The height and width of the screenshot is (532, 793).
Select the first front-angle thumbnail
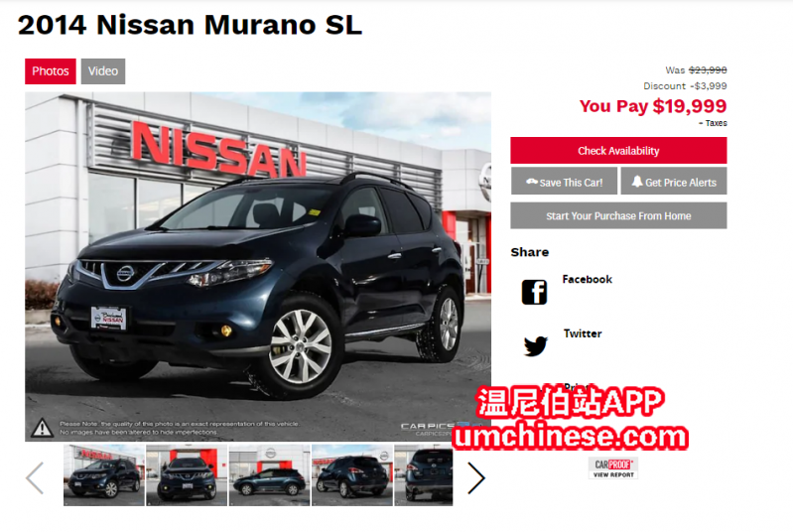pos(103,475)
